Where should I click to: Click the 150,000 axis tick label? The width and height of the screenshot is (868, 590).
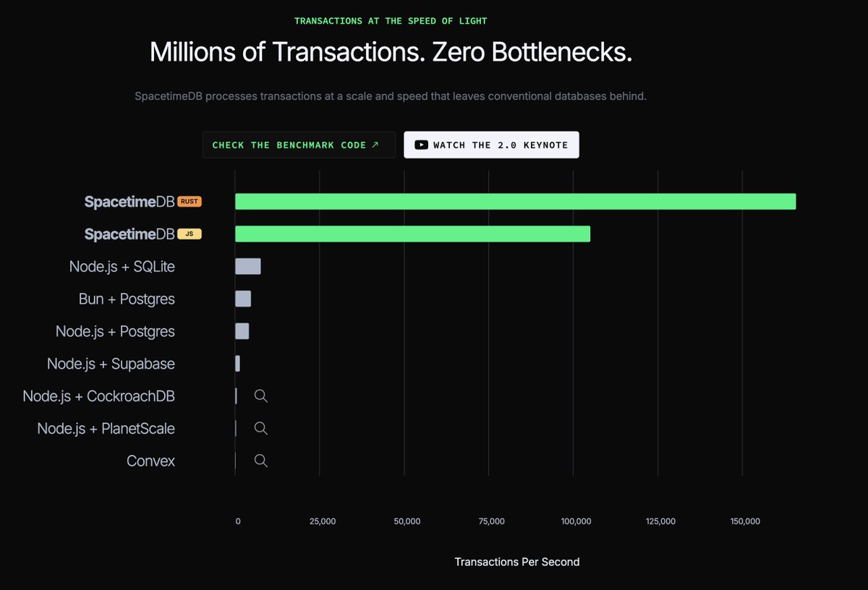[x=745, y=521]
